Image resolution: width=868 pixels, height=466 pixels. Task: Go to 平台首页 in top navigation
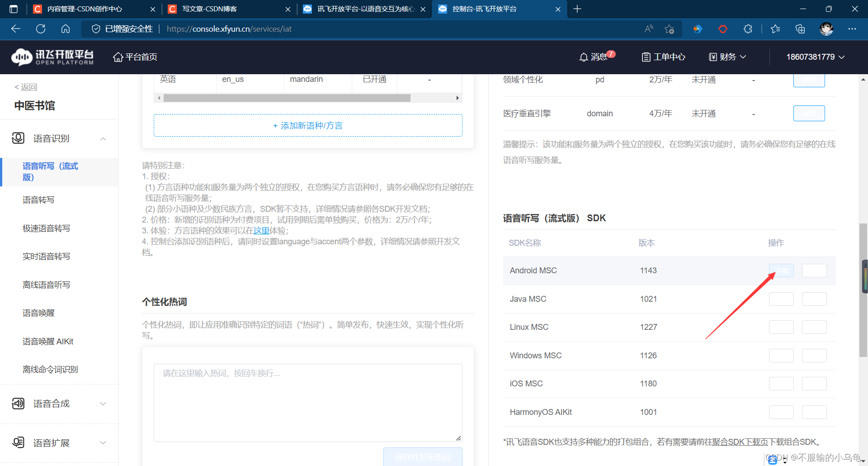tap(135, 57)
